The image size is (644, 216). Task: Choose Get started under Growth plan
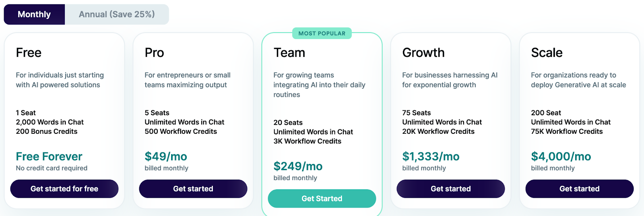tap(451, 189)
